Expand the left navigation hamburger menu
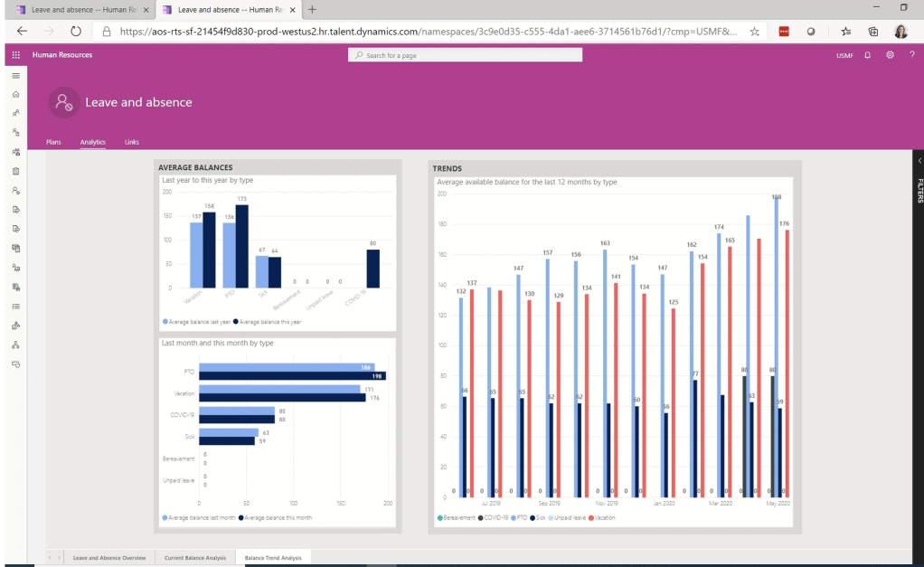The width and height of the screenshot is (924, 567). (15, 76)
